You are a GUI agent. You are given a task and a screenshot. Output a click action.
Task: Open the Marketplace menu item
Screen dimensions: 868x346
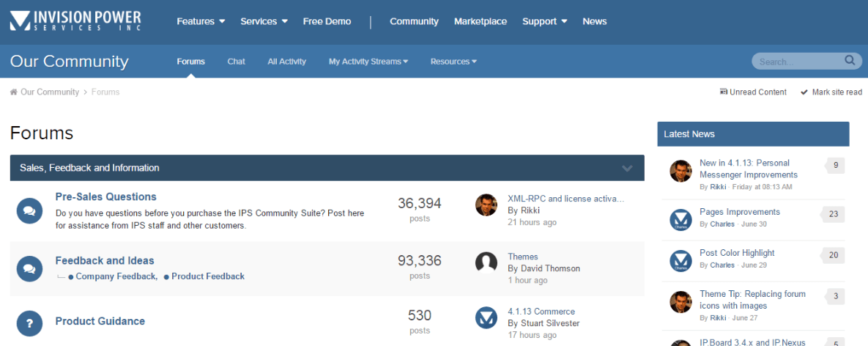point(481,21)
